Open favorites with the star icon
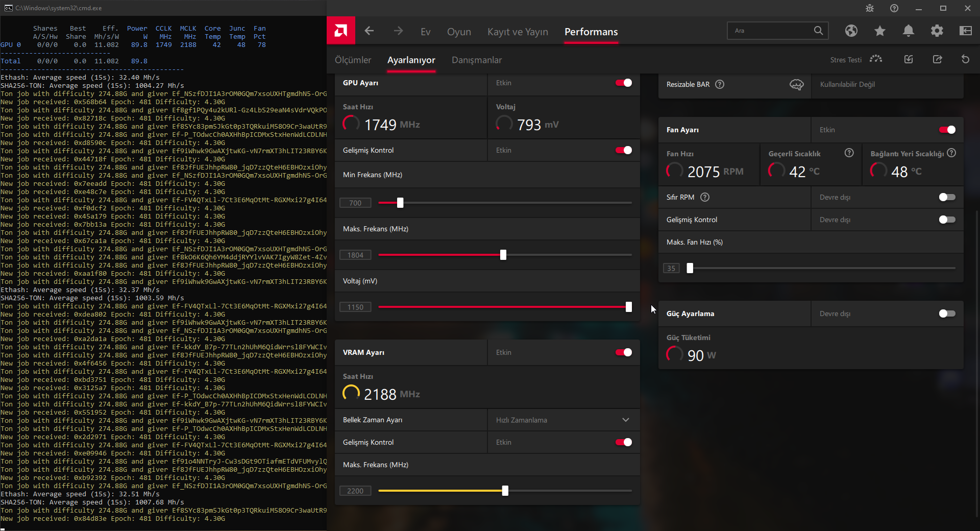The width and height of the screenshot is (980, 531). click(879, 31)
